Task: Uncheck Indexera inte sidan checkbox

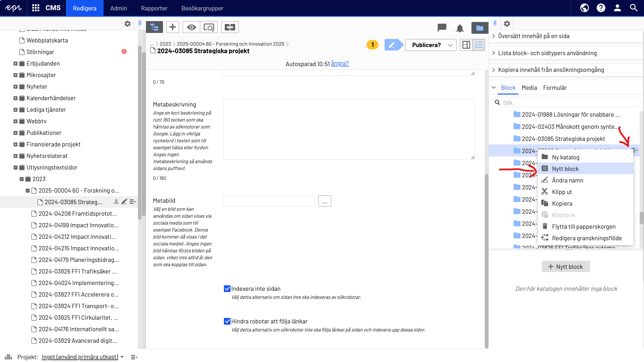Action: [x=227, y=289]
